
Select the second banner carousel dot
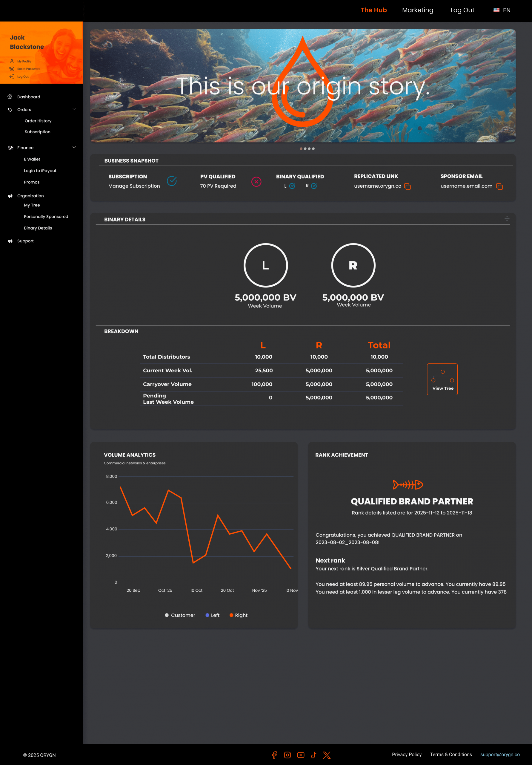click(305, 149)
